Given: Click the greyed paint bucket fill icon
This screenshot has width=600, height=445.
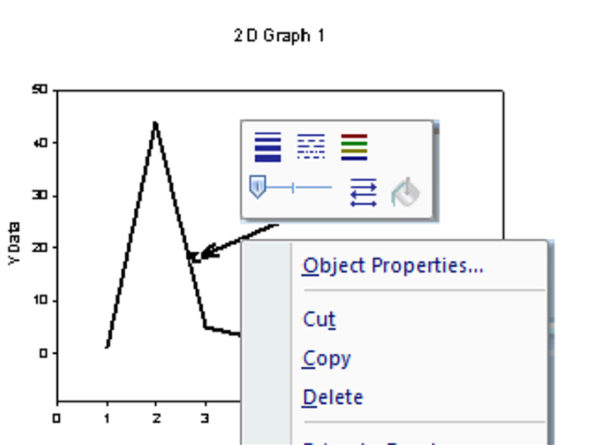Looking at the screenshot, I should [x=406, y=191].
